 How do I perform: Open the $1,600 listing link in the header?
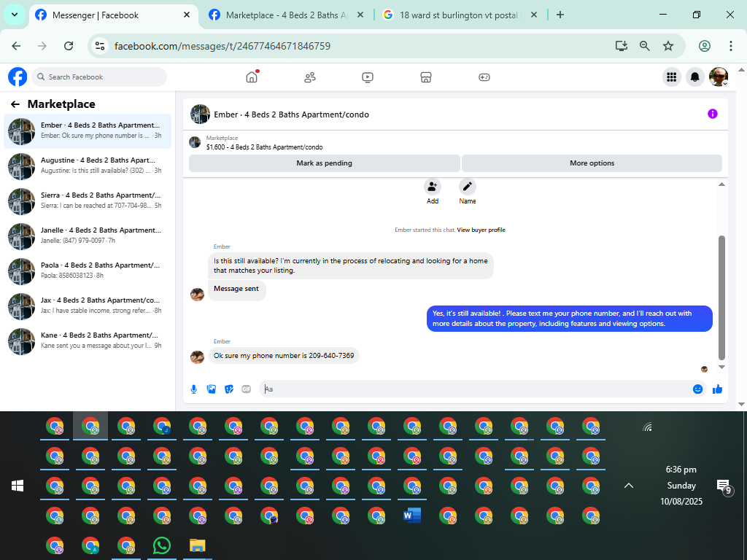click(264, 147)
